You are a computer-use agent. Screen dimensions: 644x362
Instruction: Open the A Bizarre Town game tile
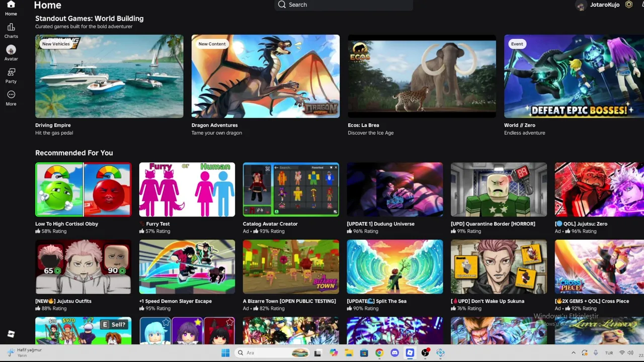coord(291,267)
